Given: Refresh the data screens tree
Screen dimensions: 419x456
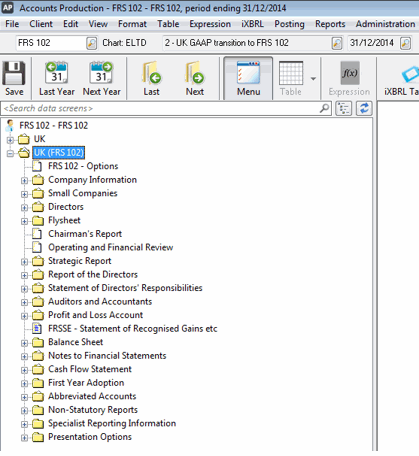Looking at the screenshot, I should 364,108.
